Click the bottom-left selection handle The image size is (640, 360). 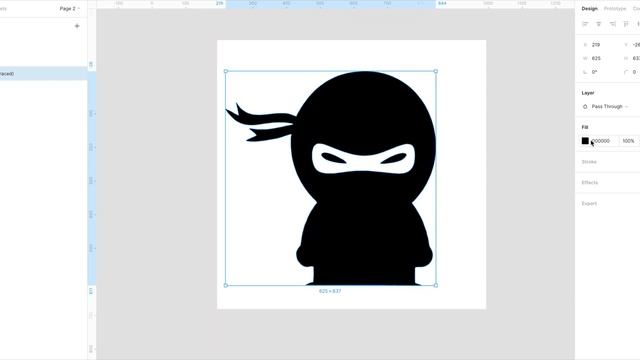pos(226,285)
